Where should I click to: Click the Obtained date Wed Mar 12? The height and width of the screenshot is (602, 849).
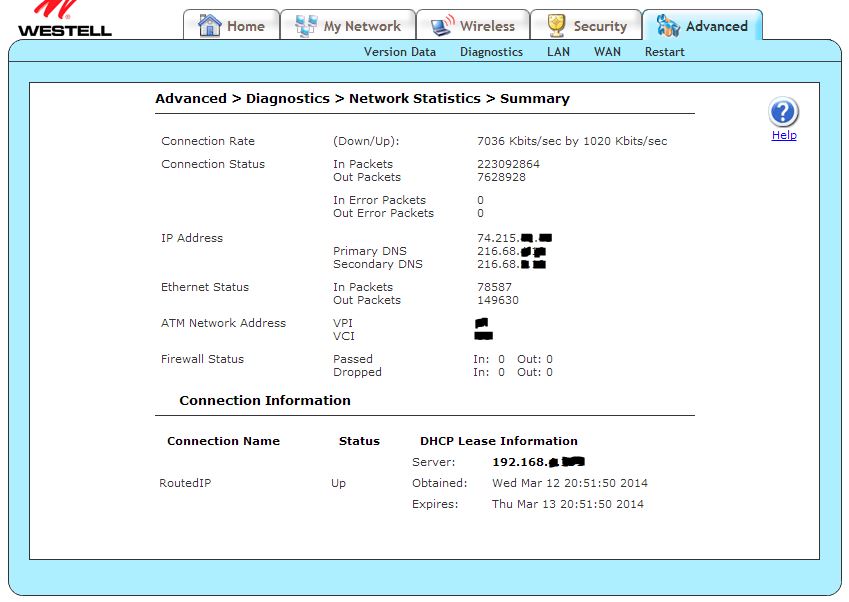pyautogui.click(x=570, y=483)
